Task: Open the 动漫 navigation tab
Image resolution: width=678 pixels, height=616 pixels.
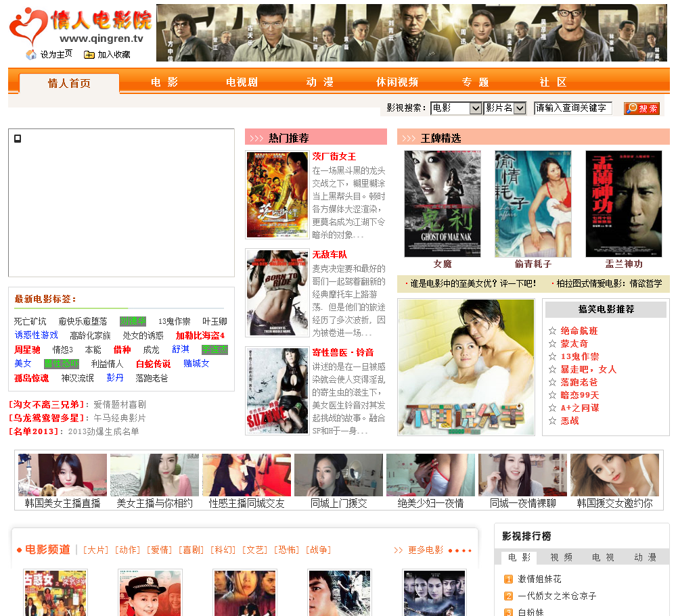Action: tap(319, 82)
